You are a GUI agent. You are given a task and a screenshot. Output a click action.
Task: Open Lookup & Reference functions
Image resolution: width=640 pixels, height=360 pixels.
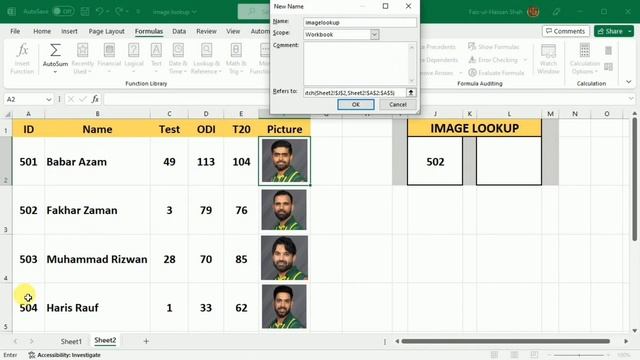pyautogui.click(x=206, y=59)
